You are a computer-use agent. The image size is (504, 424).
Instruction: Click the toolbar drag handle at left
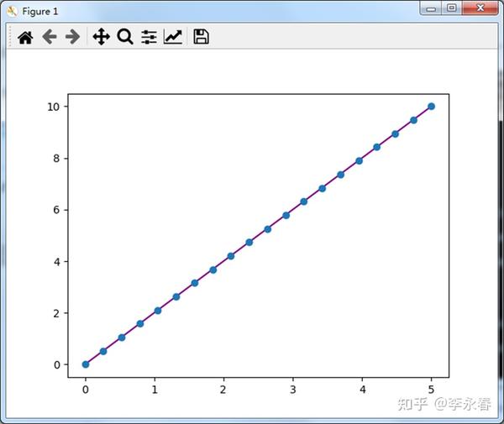[x=10, y=37]
